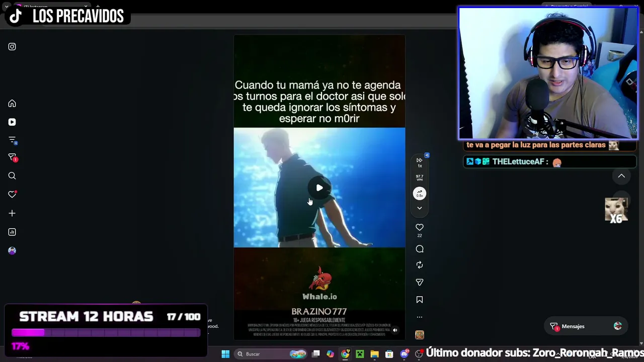Open Minecraft from the taskbar
Screen dimensions: 644x362
pyautogui.click(x=360, y=354)
